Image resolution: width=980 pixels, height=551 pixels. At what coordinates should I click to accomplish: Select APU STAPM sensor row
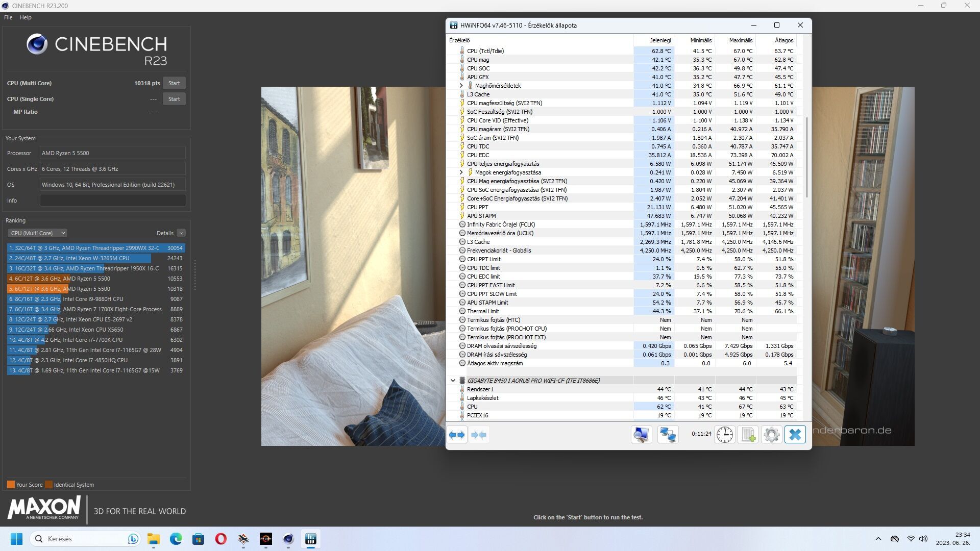click(622, 216)
